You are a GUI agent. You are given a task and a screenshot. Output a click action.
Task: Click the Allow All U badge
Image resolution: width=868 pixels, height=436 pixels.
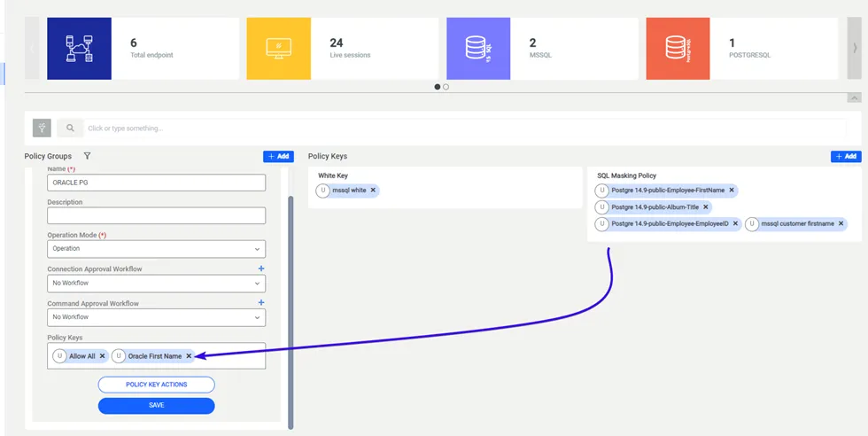(x=60, y=356)
